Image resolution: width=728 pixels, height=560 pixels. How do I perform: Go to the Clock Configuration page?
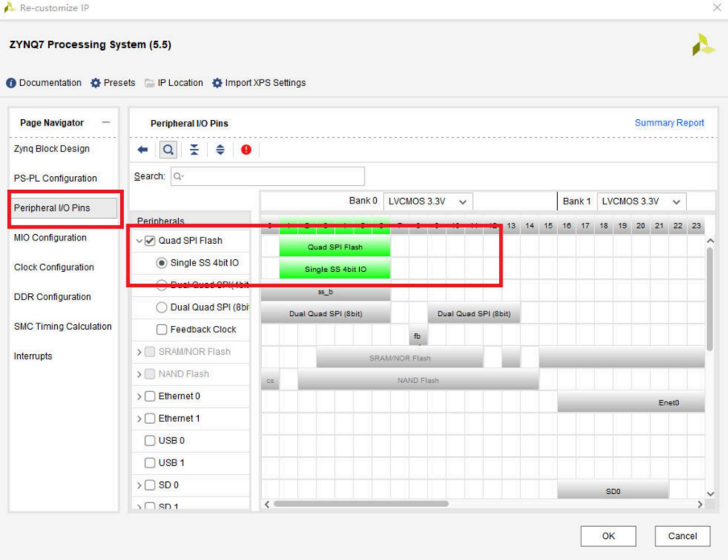tap(54, 267)
